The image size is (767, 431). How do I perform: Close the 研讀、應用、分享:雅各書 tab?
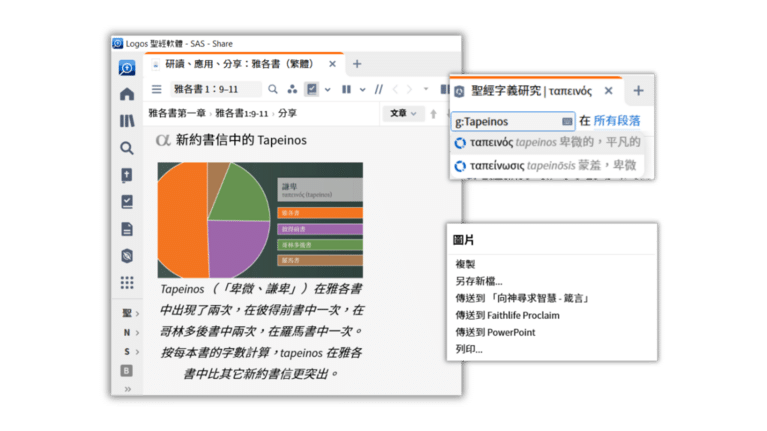click(x=332, y=64)
